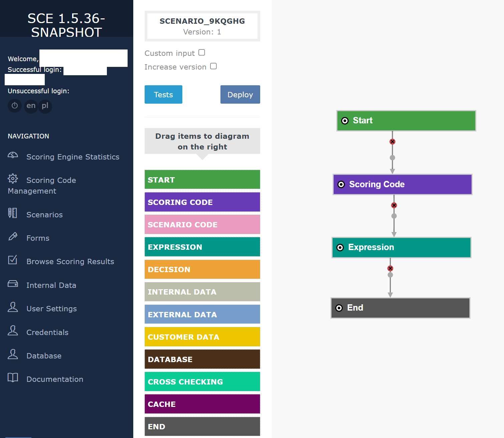Select the yellow CUSTOMER DATA block

(x=202, y=337)
